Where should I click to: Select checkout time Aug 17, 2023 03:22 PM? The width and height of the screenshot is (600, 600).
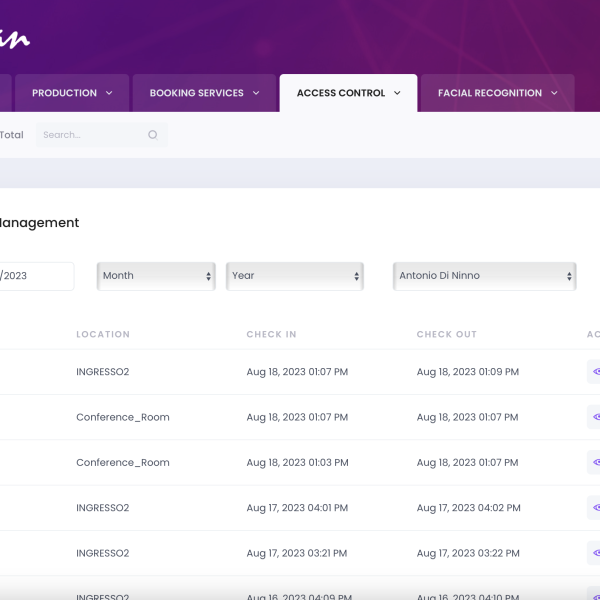click(468, 553)
